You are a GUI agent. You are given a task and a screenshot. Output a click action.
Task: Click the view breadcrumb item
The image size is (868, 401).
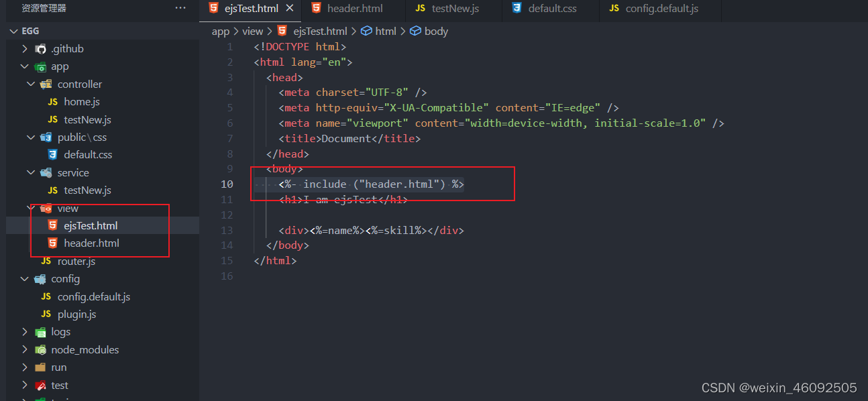click(x=253, y=31)
